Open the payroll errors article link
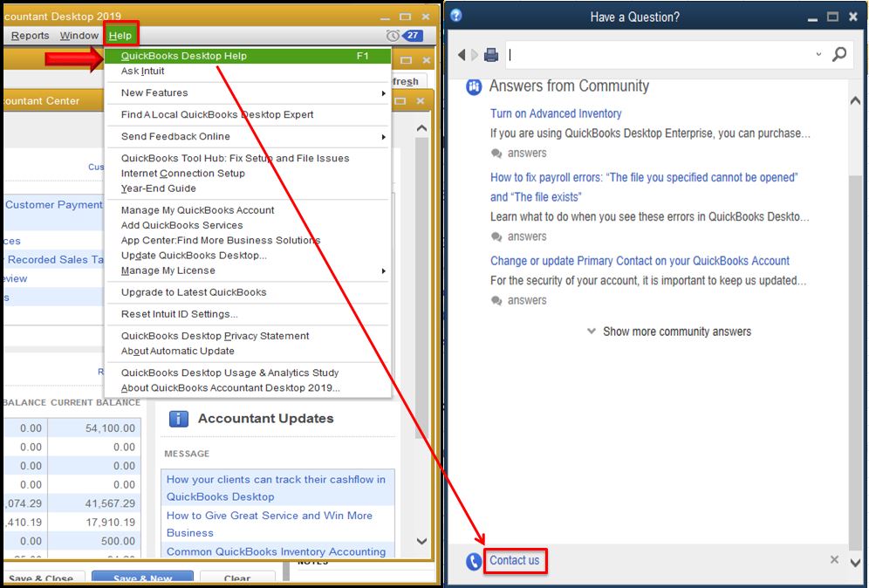Screen dimensions: 869x588 pyautogui.click(x=643, y=187)
